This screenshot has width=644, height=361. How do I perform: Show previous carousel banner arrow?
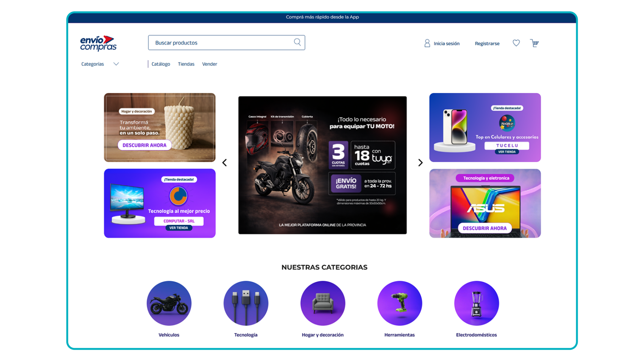(x=225, y=163)
